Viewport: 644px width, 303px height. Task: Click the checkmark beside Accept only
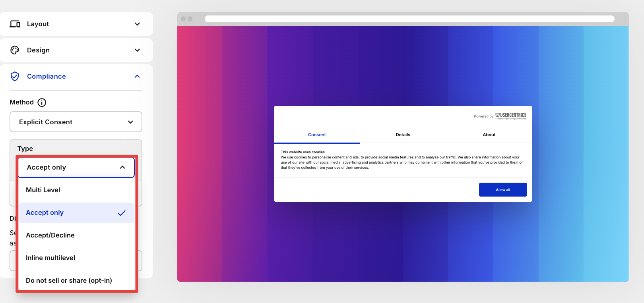(122, 213)
